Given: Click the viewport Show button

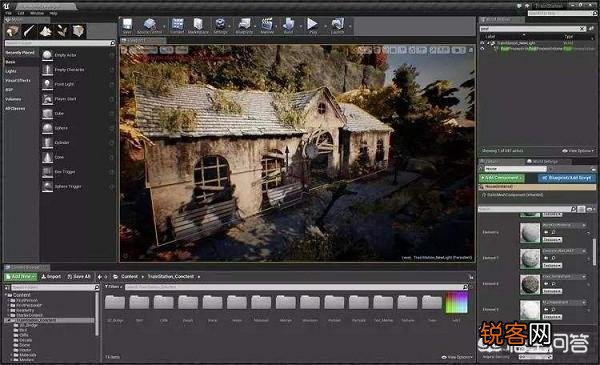Looking at the screenshot, I should 182,50.
